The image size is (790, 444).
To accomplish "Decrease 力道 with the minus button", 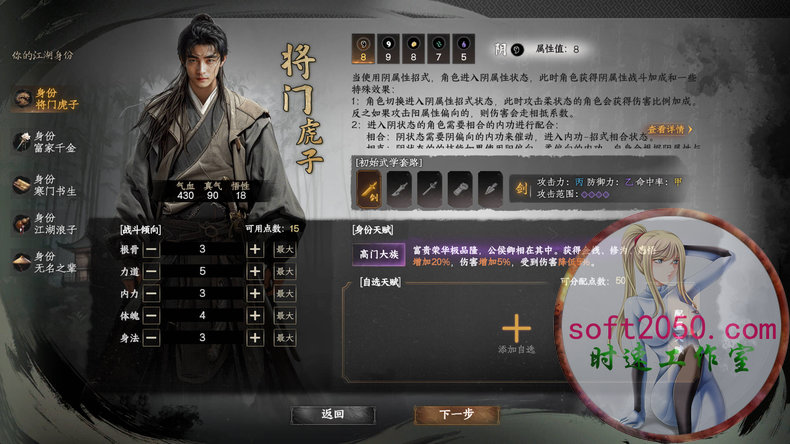I will [151, 271].
